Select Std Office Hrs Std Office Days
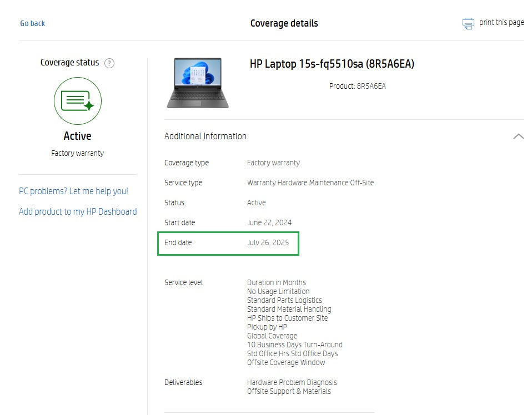The width and height of the screenshot is (532, 415). [293, 353]
